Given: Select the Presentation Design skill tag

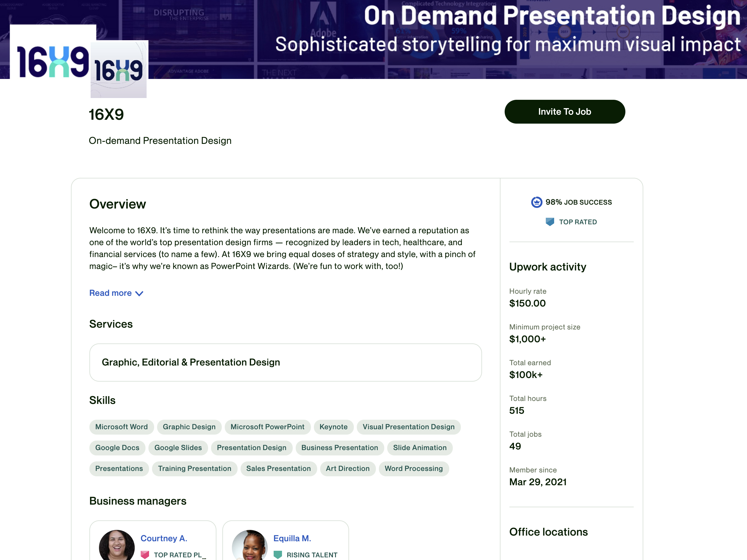Looking at the screenshot, I should point(252,448).
